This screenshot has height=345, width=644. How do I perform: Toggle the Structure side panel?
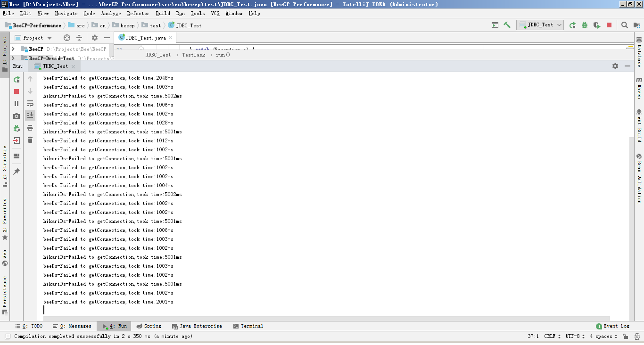pyautogui.click(x=5, y=166)
